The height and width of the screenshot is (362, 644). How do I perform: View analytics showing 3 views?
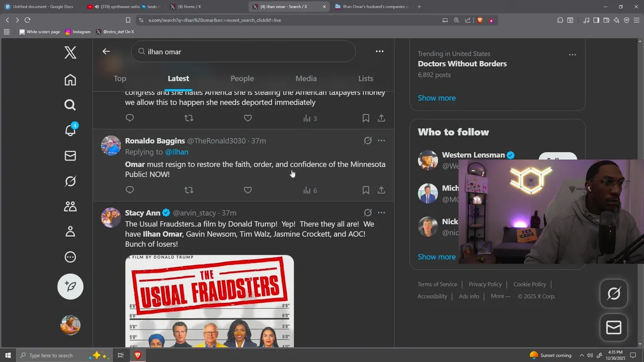[x=310, y=119]
